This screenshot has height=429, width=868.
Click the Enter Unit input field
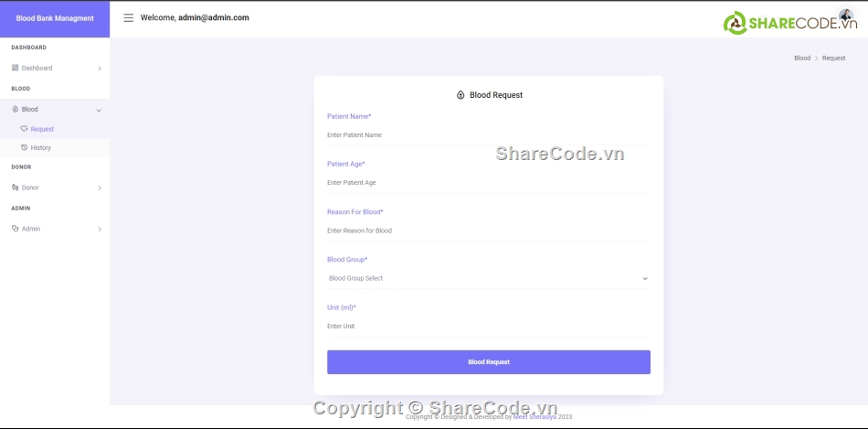488,326
